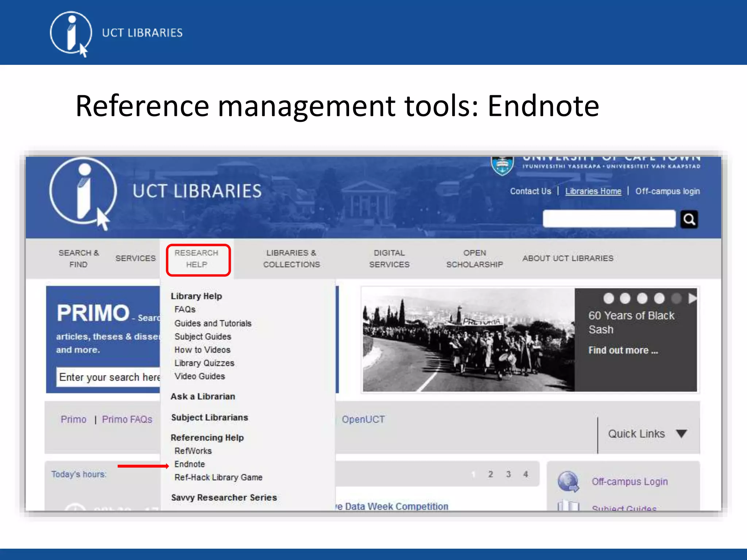Screen dimensions: 747x560
Task: Choose Subject Guides in the dropdown menu
Action: tap(203, 337)
